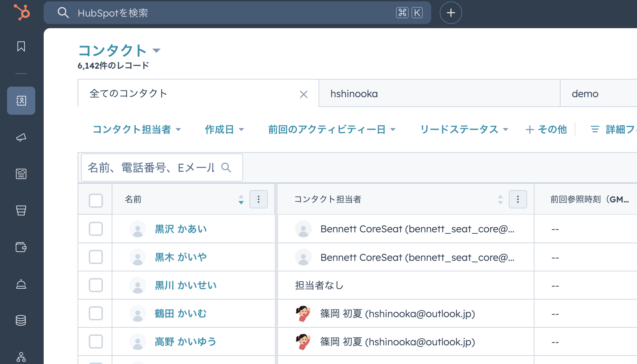The width and height of the screenshot is (637, 364).
Task: Open the Service bell sidebar icon
Action: tap(21, 284)
